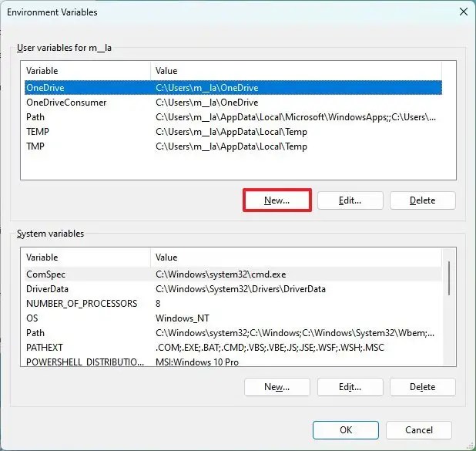
Task: Select the ComSpec system variable
Action: (233, 274)
